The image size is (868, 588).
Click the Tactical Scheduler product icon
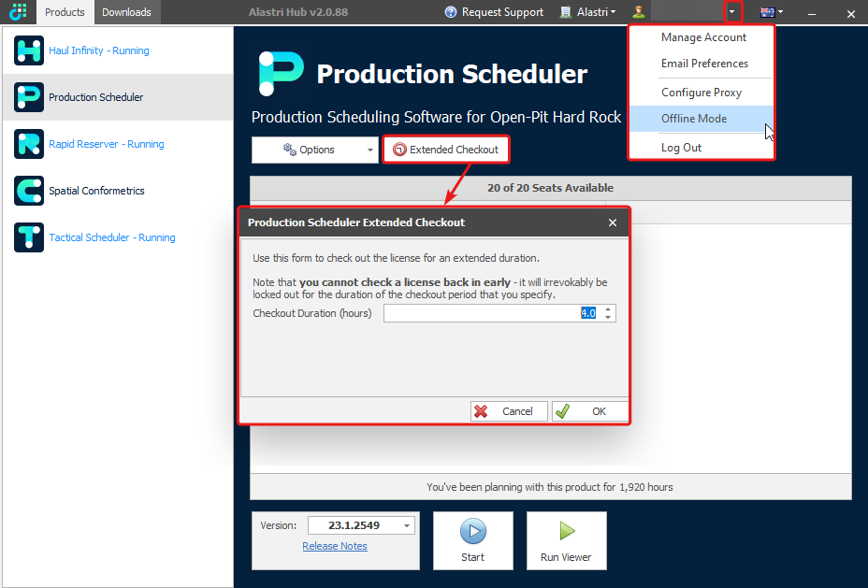[x=29, y=237]
